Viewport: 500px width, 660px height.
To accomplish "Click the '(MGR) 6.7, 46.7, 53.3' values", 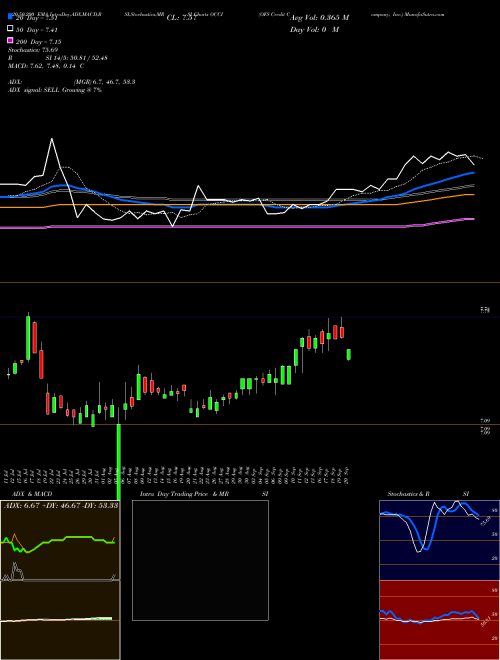I will pyautogui.click(x=104, y=82).
